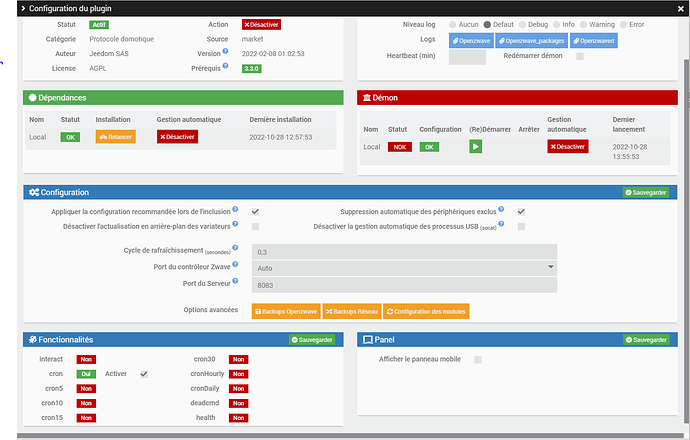The width and height of the screenshot is (690, 440).
Task: Click last installation date 2022-10-28 12:57:53
Action: pos(281,137)
